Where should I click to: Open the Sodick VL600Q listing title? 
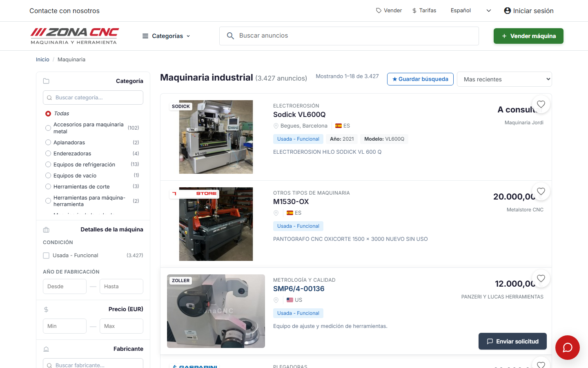[299, 114]
